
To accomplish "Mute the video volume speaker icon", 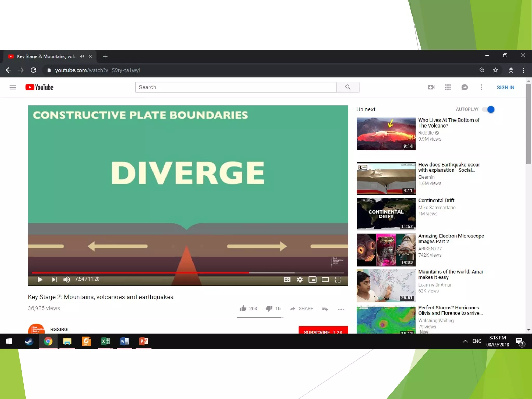I will point(66,280).
